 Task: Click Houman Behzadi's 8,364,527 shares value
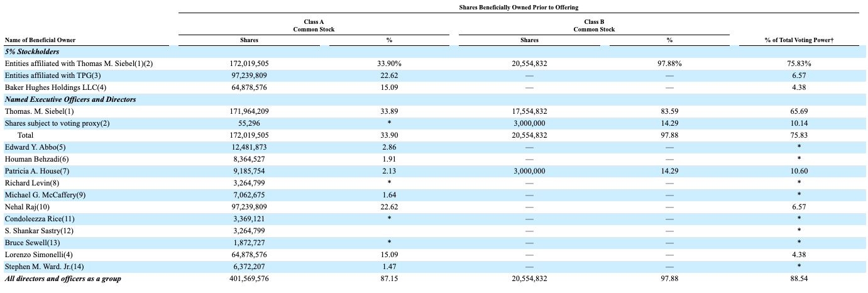pyautogui.click(x=250, y=159)
